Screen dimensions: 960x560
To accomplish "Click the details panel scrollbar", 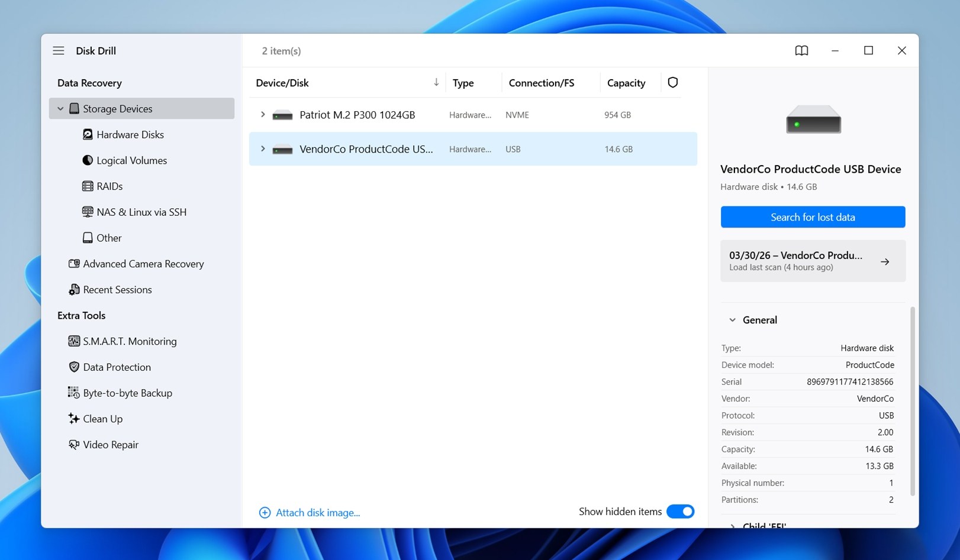I will click(912, 401).
